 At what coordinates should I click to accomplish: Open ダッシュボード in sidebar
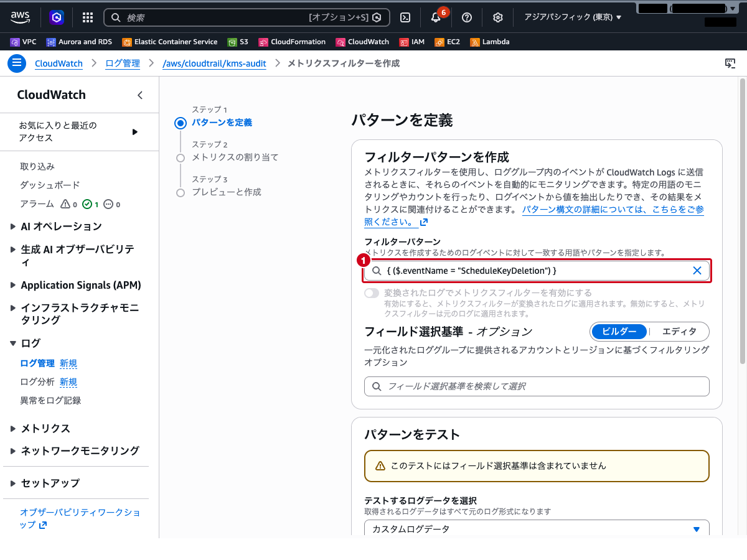[x=50, y=185]
